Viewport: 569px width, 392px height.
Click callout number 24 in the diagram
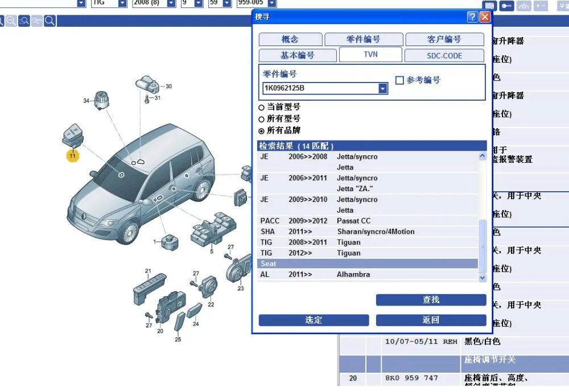point(196,324)
